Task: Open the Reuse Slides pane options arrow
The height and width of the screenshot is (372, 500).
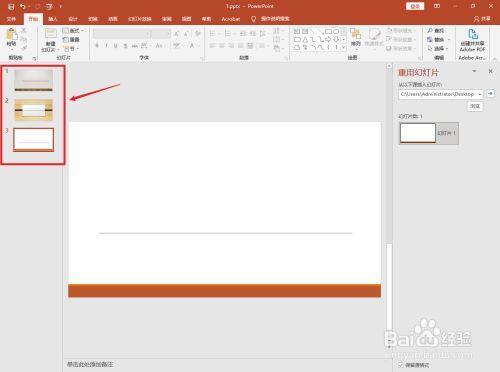Action: pos(474,71)
